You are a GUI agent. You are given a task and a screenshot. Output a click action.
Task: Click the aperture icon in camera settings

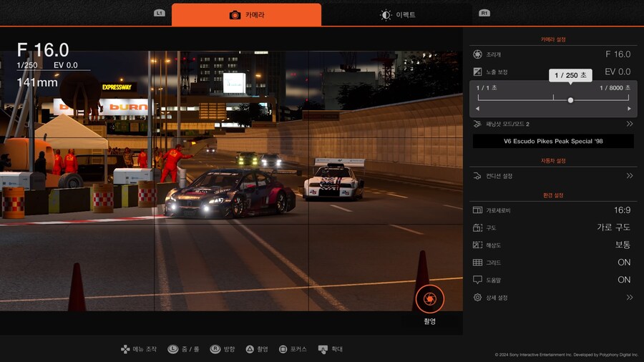pos(478,54)
